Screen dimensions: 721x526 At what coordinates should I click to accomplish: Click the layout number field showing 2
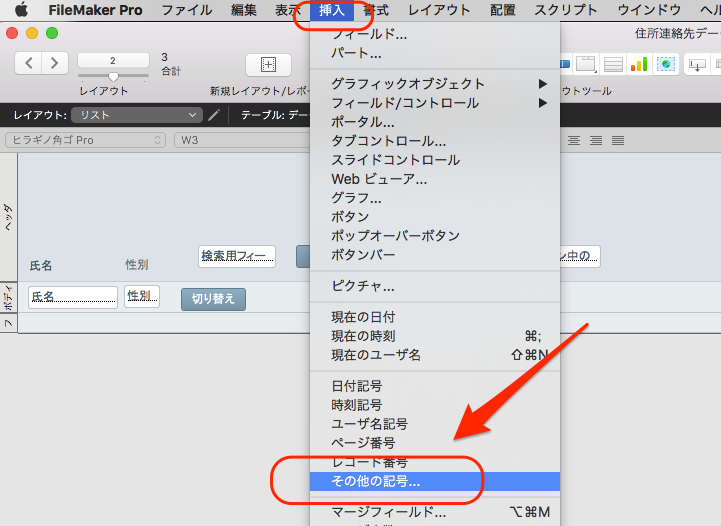click(x=113, y=60)
